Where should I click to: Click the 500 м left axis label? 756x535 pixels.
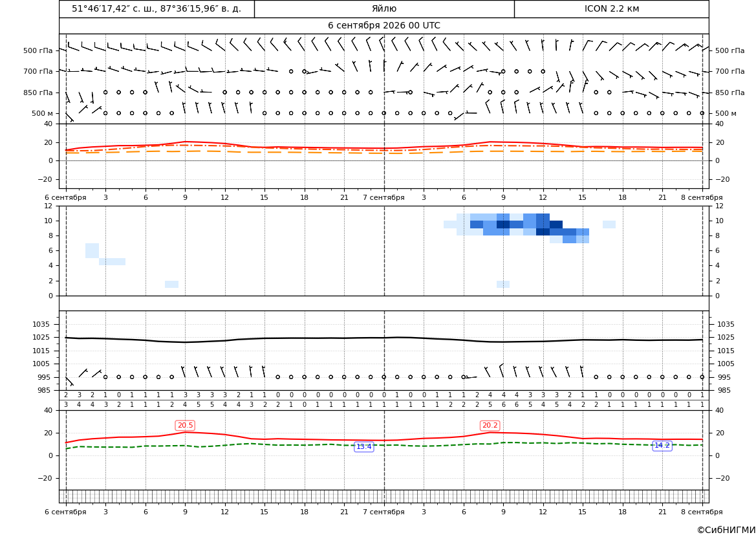point(43,113)
